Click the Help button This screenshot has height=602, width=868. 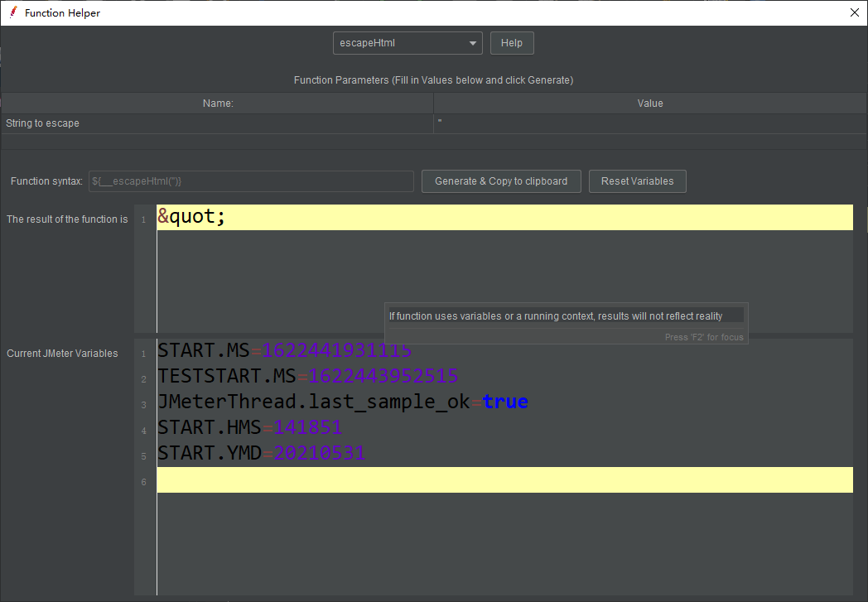(x=512, y=43)
